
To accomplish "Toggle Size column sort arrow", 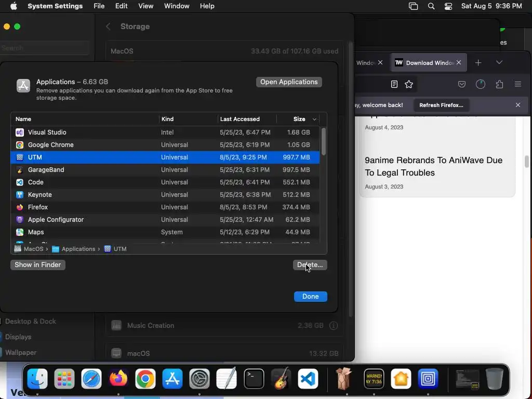I will pos(314,119).
